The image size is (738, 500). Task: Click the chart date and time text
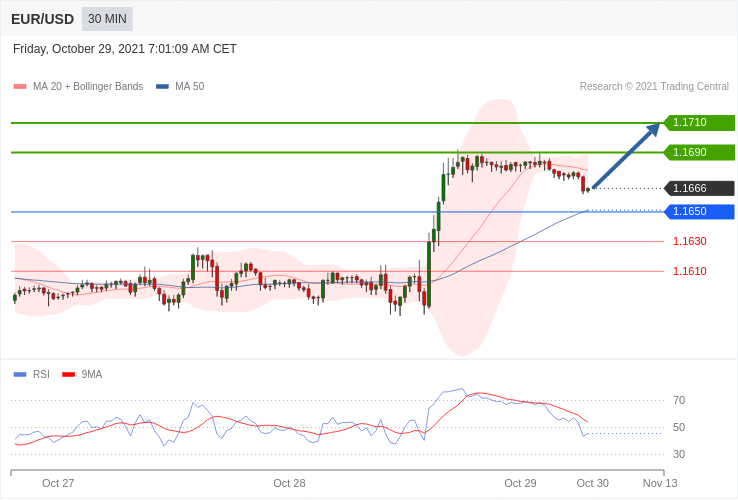[x=125, y=49]
